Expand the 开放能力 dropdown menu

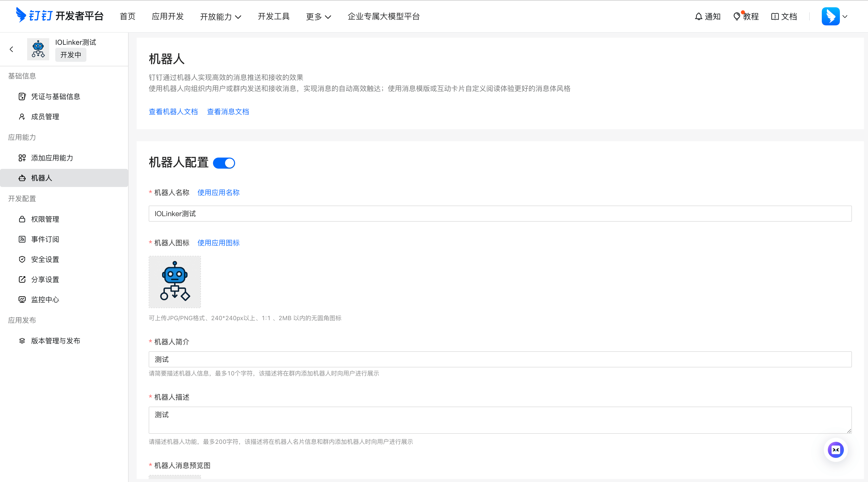[x=221, y=16]
